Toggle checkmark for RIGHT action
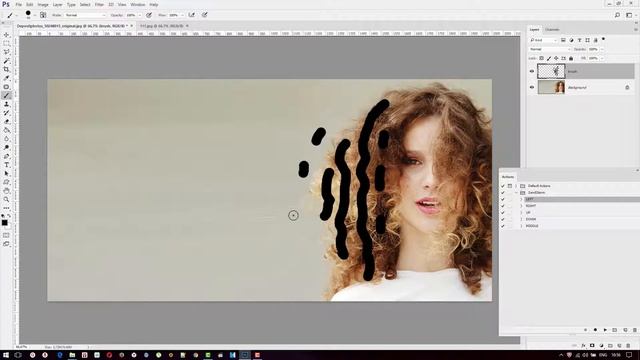 tap(503, 206)
